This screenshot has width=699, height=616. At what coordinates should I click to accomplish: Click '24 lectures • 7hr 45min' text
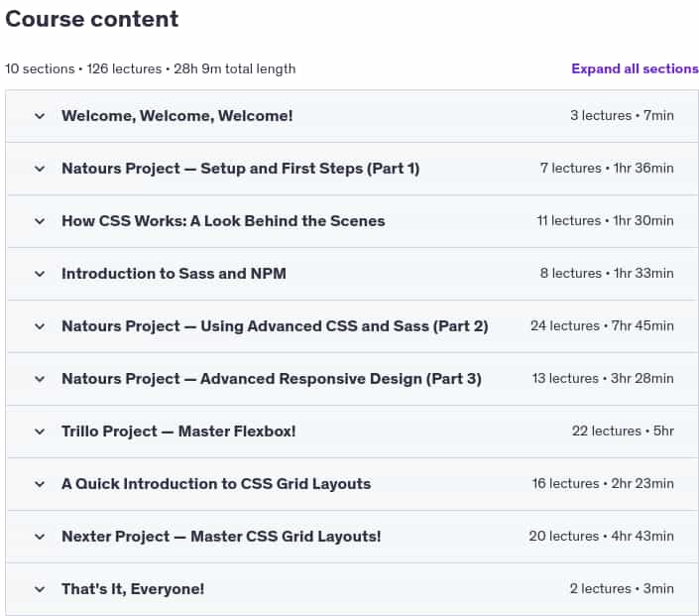tap(602, 325)
